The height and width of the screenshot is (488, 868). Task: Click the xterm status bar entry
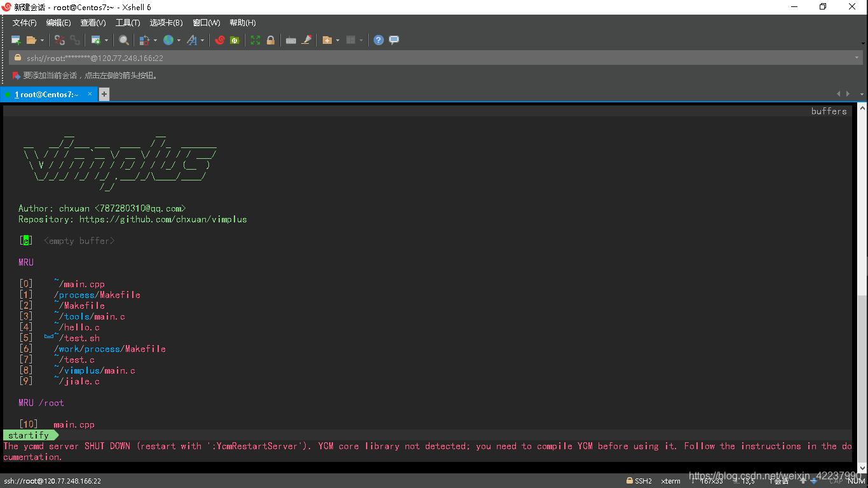tap(671, 481)
